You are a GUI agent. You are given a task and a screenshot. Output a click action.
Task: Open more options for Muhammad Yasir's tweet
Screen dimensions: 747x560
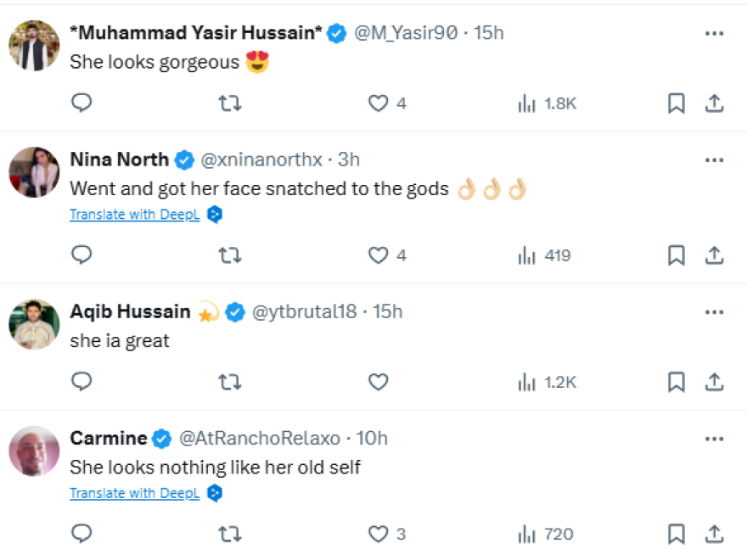point(715,33)
